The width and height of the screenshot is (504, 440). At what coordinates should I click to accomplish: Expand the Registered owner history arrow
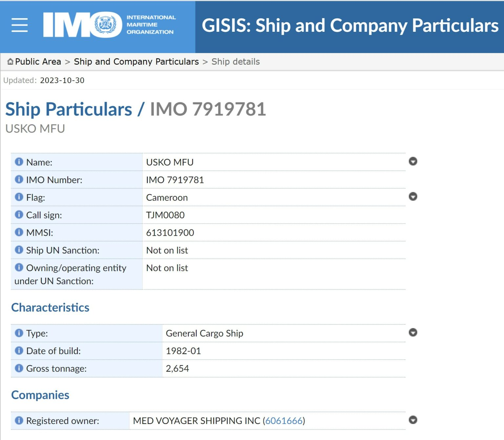tap(413, 420)
